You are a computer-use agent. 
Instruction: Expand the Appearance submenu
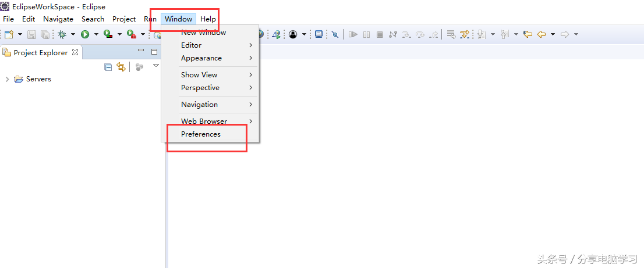[210, 58]
